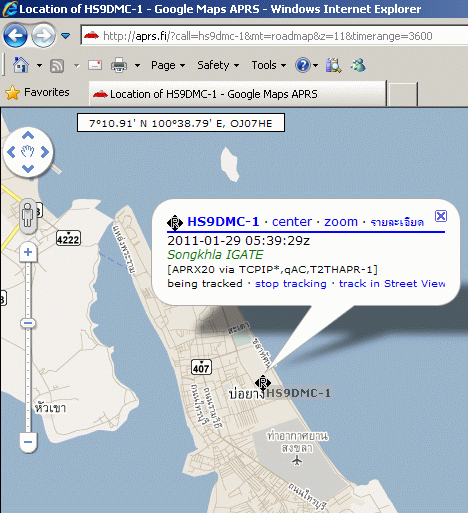
Task: Expand the Home button dropdown arrow
Action: [x=39, y=66]
